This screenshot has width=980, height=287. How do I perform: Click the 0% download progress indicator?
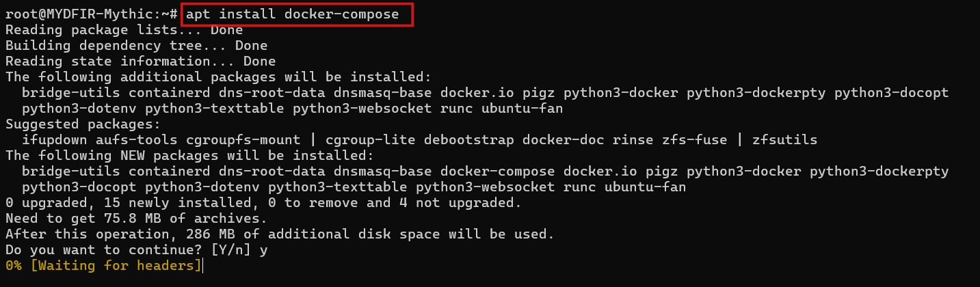(x=13, y=265)
